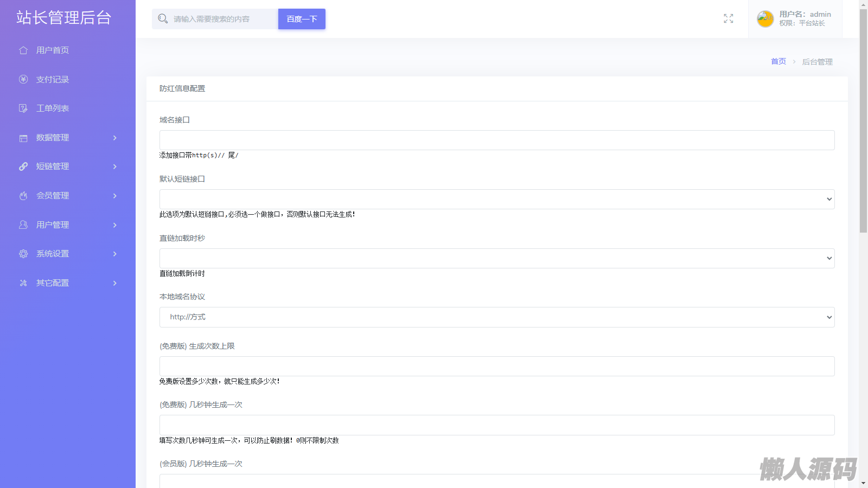Focus the (免费版) 几秒钟生成一次 input
This screenshot has width=868, height=488.
[497, 425]
